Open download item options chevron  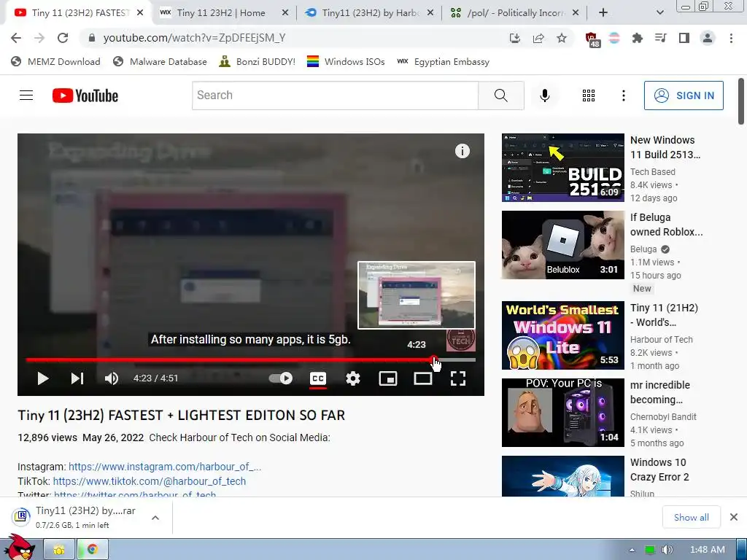click(155, 518)
